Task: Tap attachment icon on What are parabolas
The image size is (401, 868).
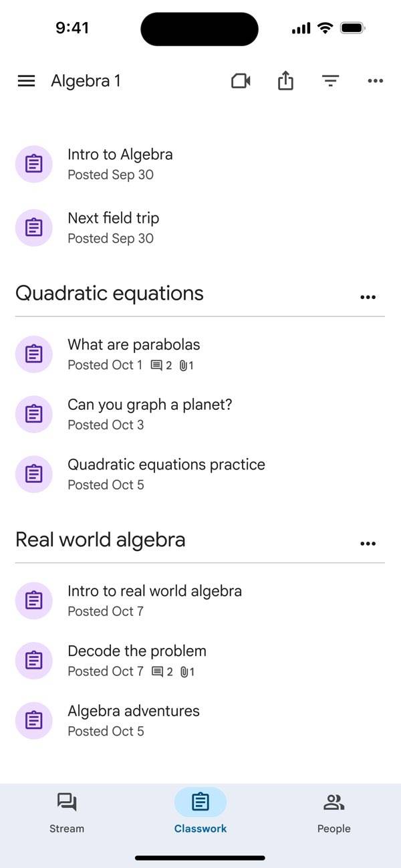Action: point(184,366)
